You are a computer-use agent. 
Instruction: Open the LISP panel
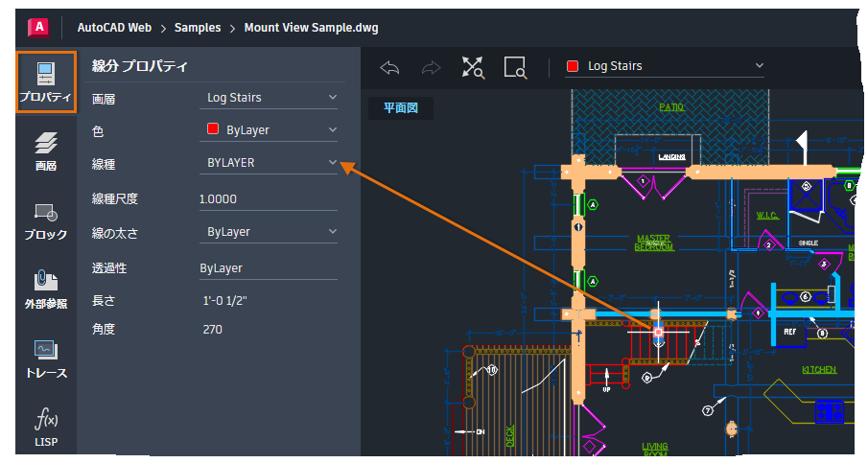coord(46,428)
